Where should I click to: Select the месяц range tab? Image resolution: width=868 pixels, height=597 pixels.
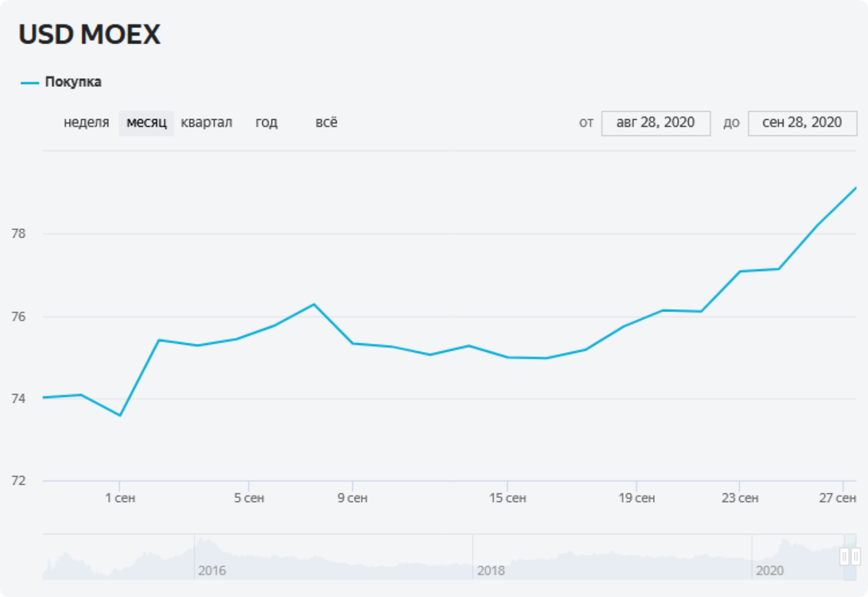[x=147, y=122]
